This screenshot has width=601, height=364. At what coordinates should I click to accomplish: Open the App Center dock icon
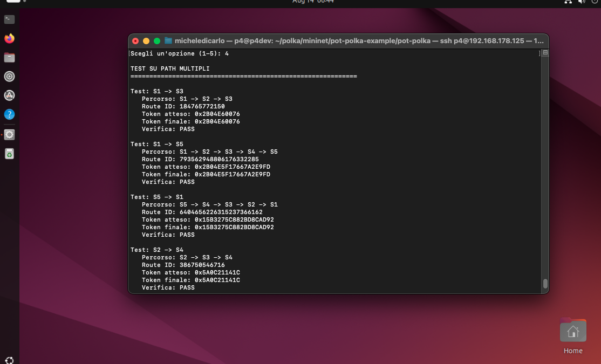pos(9,95)
